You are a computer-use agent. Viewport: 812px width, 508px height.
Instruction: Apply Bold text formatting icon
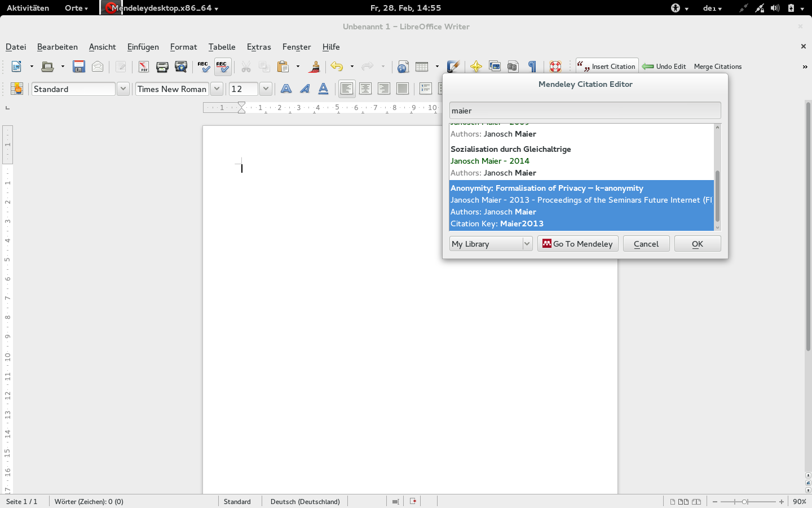pyautogui.click(x=286, y=89)
